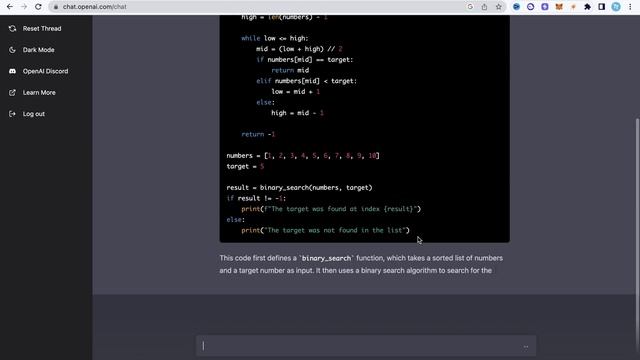Open the browser profile avatar
This screenshot has height=360, width=640.
click(616, 7)
